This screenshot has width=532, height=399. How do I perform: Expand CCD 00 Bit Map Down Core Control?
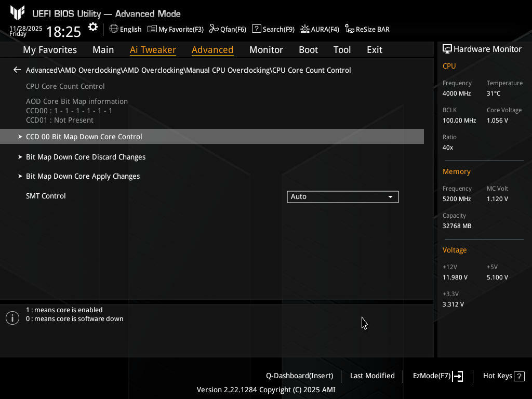click(84, 137)
